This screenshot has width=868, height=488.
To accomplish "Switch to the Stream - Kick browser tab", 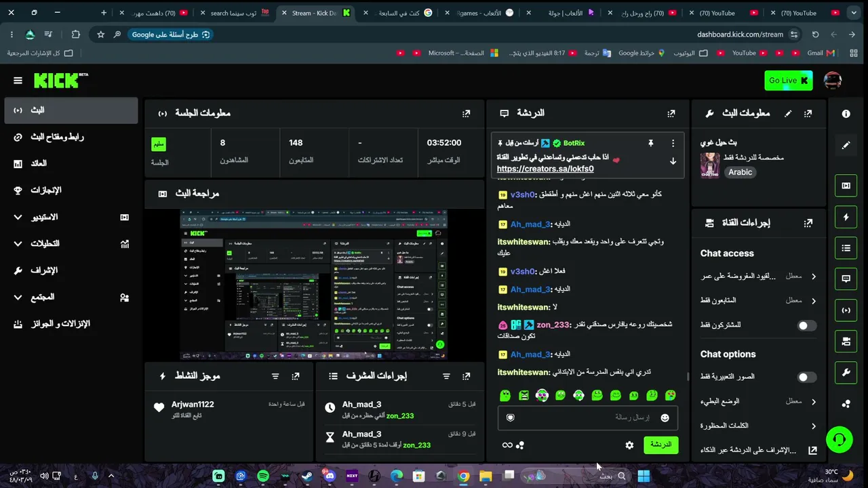I will point(315,13).
